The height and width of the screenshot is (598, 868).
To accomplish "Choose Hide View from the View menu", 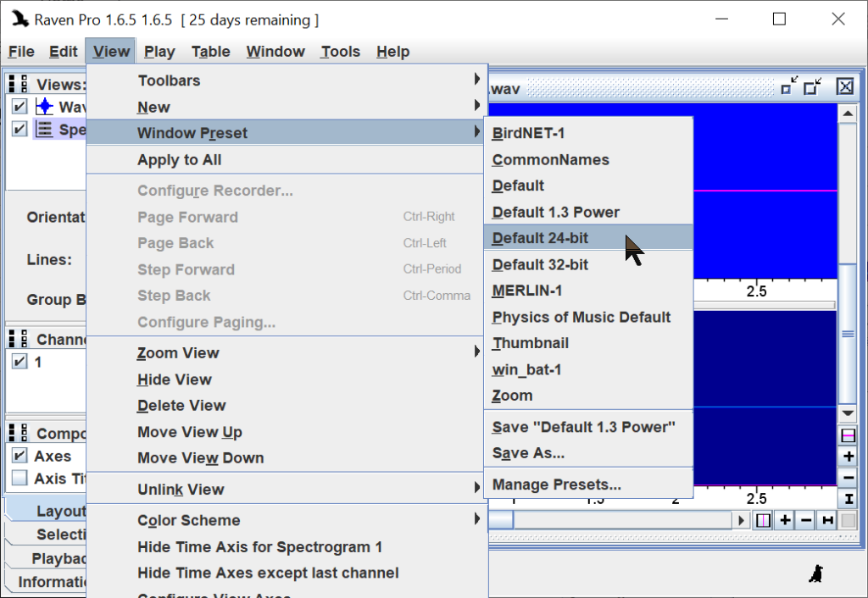I will tap(287, 379).
